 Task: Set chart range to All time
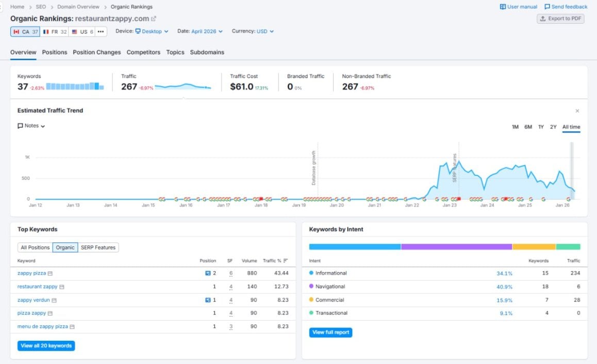pyautogui.click(x=571, y=127)
